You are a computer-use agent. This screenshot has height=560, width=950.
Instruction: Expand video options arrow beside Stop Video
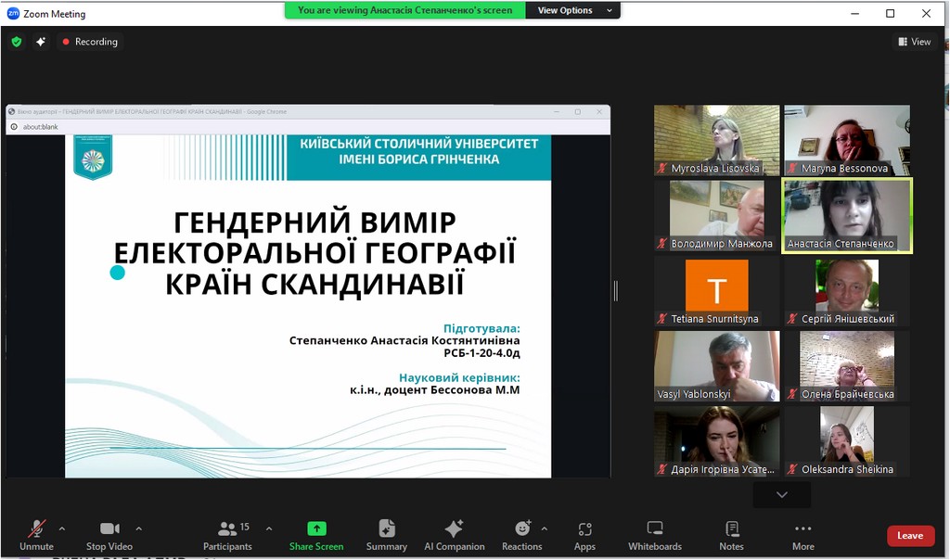click(x=139, y=528)
